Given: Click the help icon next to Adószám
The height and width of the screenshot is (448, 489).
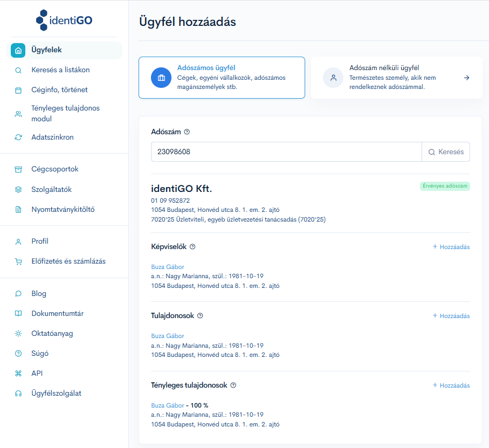Looking at the screenshot, I should coord(187,132).
